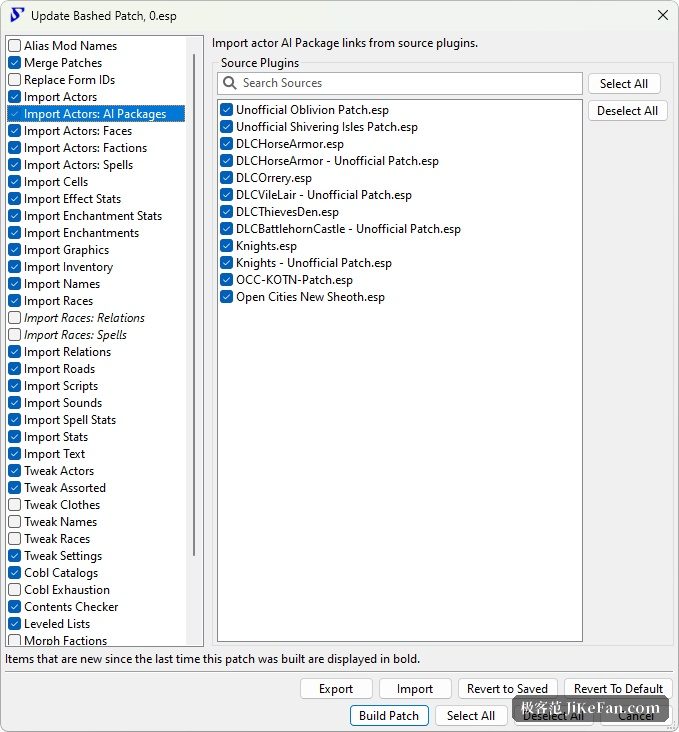Select the Import Spell Stats row
Viewport: 679px width, 732px height.
[96, 420]
